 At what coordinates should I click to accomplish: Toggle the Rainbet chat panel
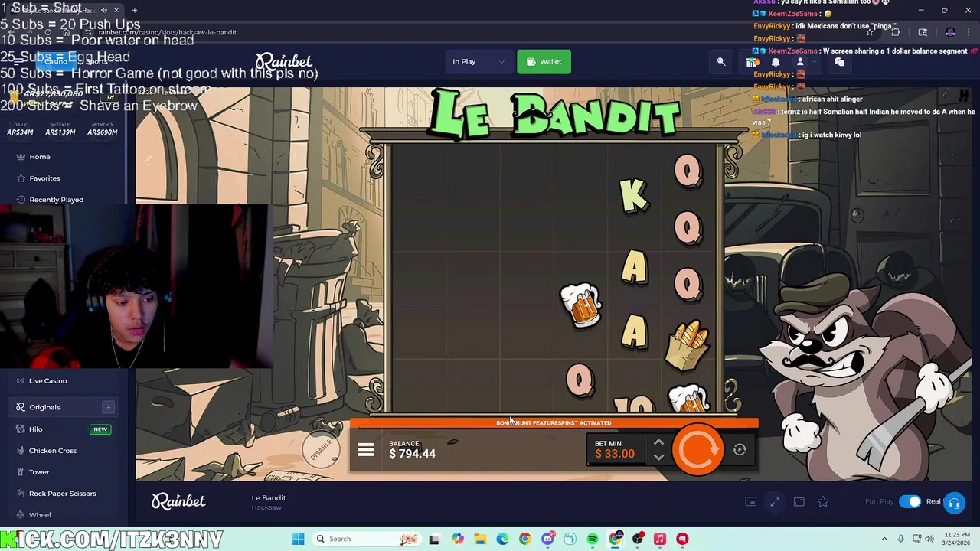pos(840,62)
